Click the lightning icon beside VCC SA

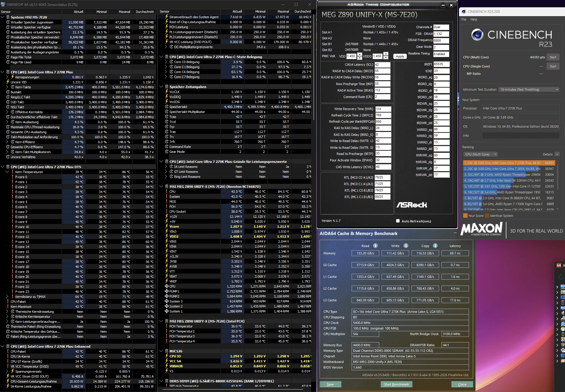(167, 361)
